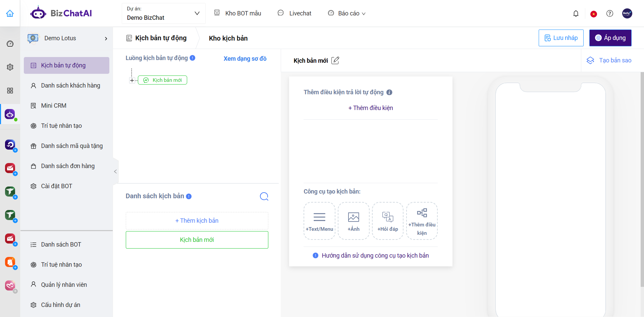Click + Thêm kịch bản button
This screenshot has width=644, height=317.
click(197, 221)
